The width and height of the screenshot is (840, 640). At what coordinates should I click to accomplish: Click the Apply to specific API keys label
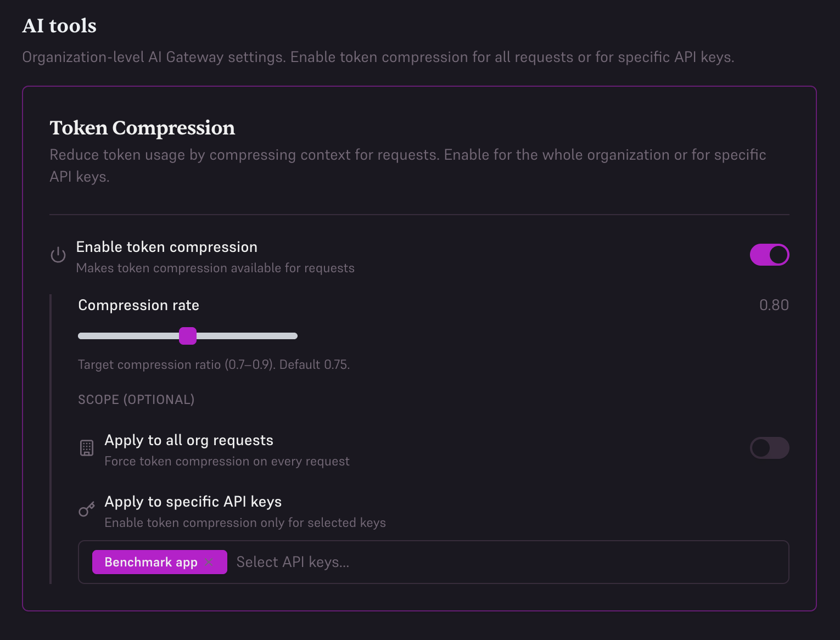[193, 501]
